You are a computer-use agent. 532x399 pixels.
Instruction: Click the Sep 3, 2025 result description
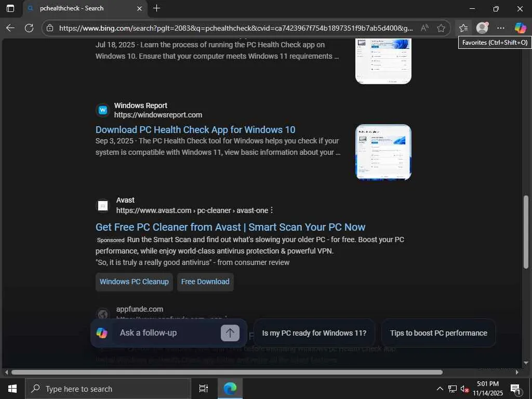[x=218, y=147]
